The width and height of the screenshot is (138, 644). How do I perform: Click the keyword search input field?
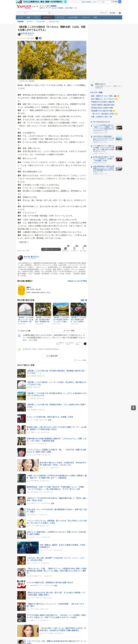(x=32, y=13)
